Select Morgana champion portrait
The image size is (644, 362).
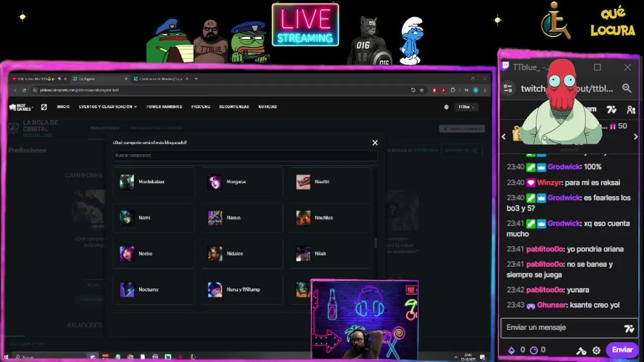pos(215,182)
